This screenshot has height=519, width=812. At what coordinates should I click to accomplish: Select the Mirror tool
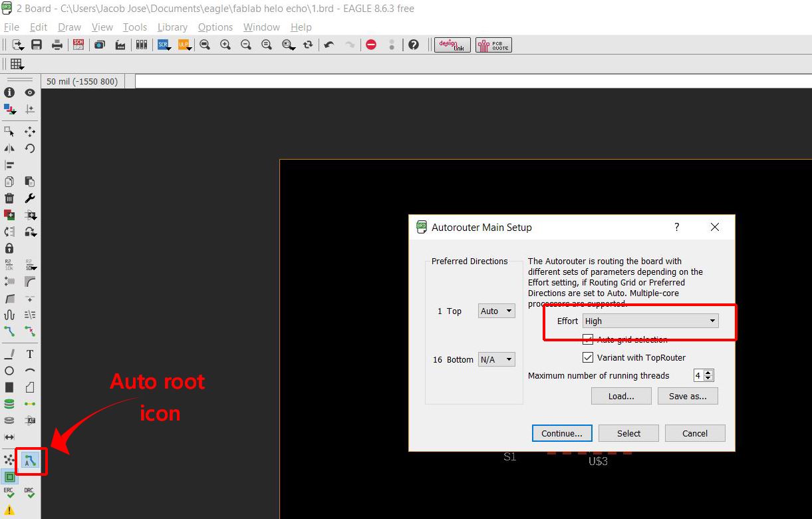point(9,148)
